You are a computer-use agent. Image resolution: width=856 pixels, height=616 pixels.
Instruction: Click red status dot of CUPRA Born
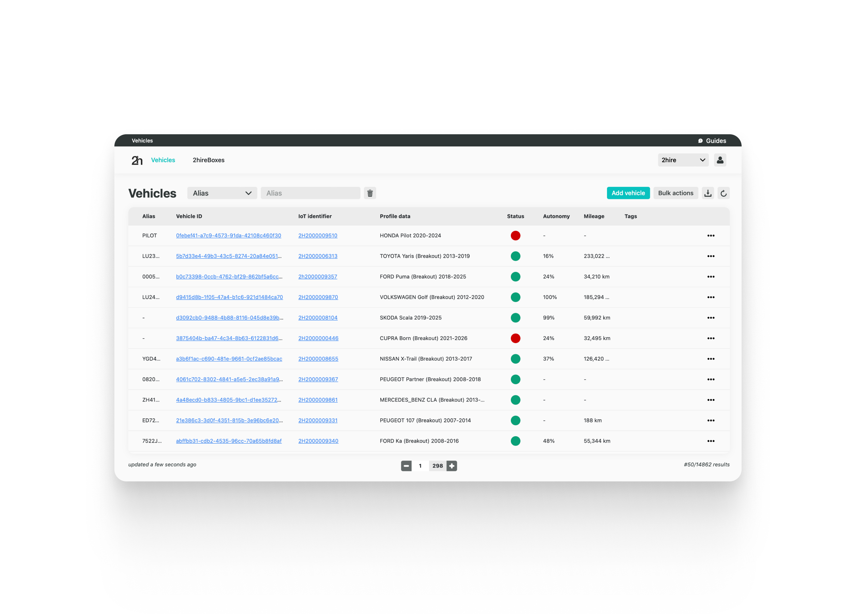(x=515, y=338)
